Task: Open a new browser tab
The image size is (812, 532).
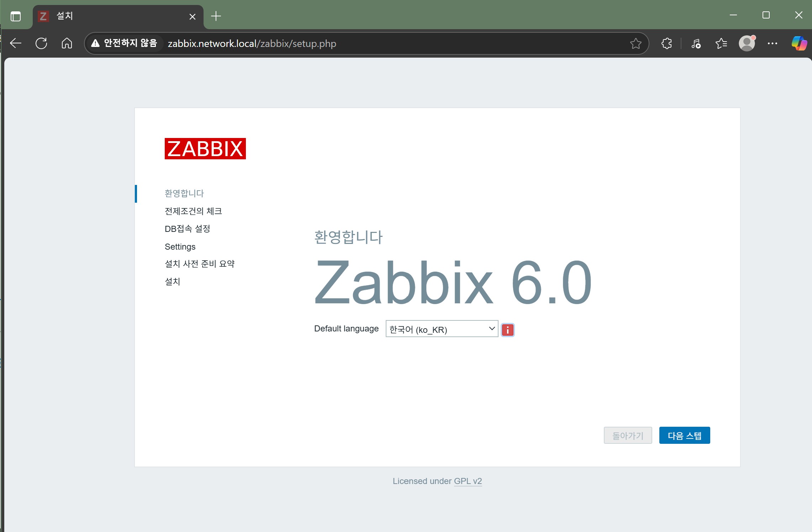Action: pyautogui.click(x=216, y=16)
